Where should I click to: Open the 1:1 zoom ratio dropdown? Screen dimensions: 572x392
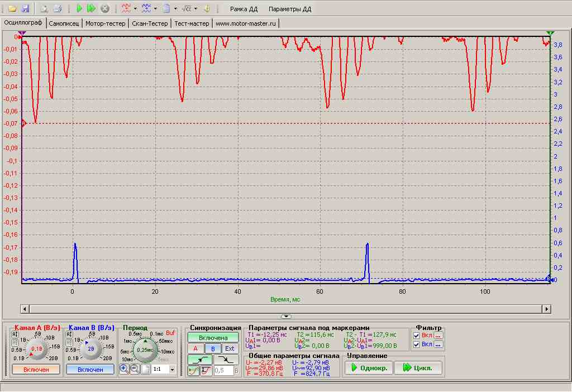(x=172, y=370)
